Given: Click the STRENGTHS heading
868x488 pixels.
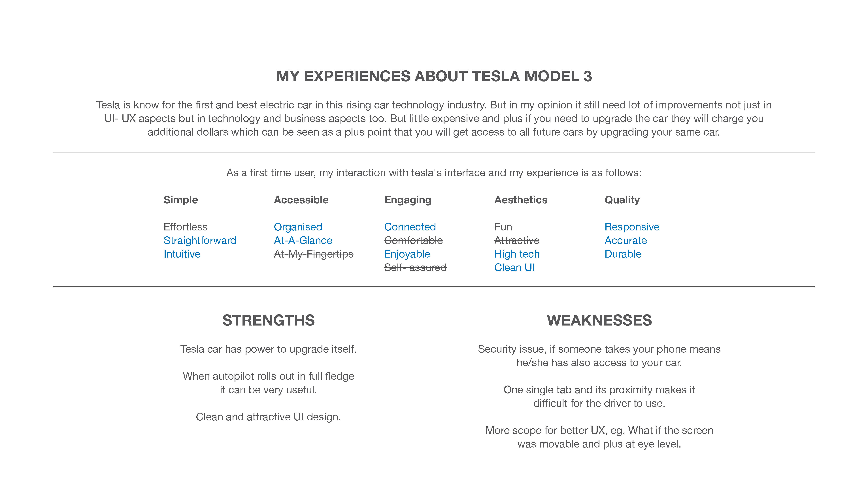Looking at the screenshot, I should pos(269,320).
